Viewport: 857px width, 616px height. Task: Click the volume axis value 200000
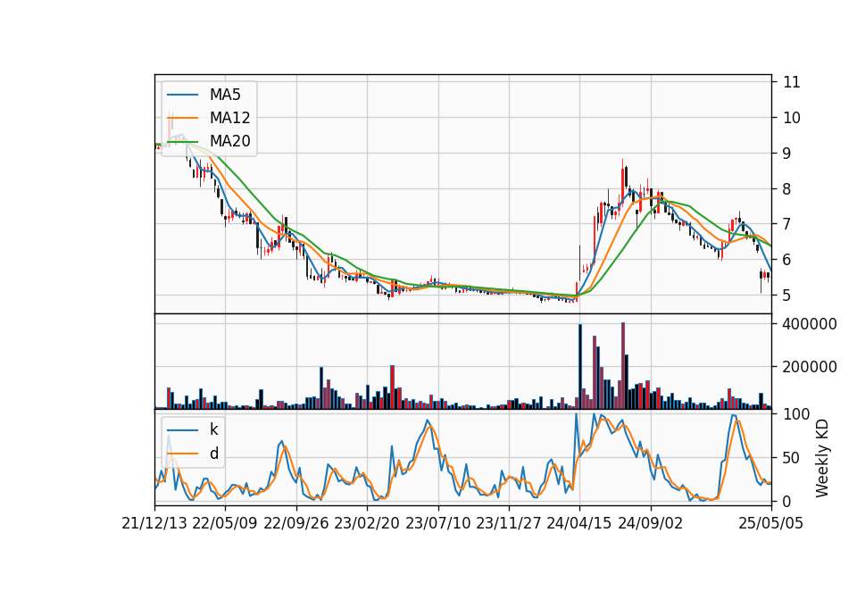tap(810, 367)
